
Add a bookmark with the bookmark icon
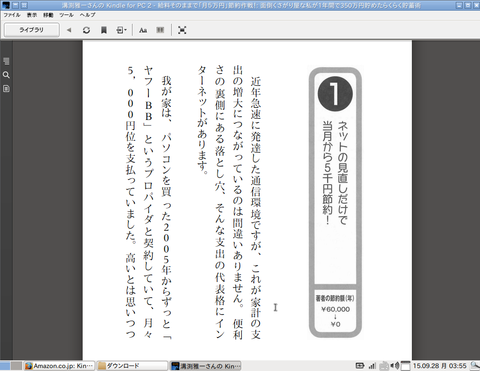coord(104,30)
